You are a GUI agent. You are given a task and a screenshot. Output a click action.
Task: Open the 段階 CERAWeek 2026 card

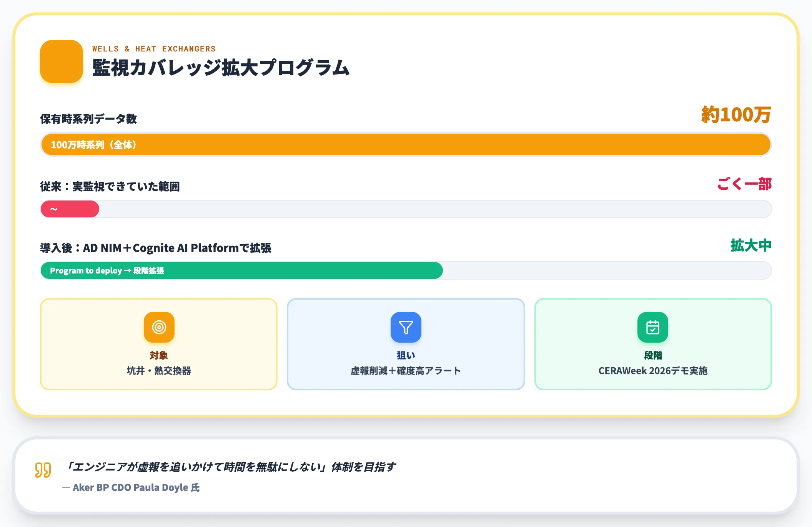653,344
